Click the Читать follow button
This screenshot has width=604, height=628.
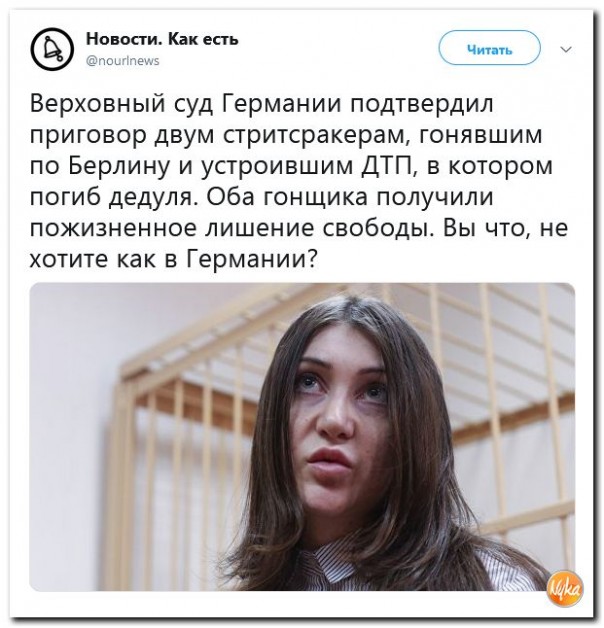[x=489, y=48]
